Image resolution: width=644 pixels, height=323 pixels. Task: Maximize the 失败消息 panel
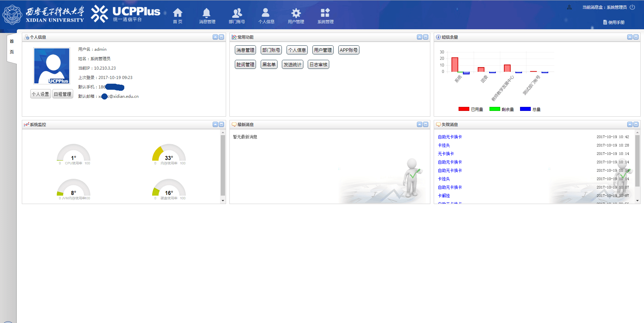coord(636,124)
